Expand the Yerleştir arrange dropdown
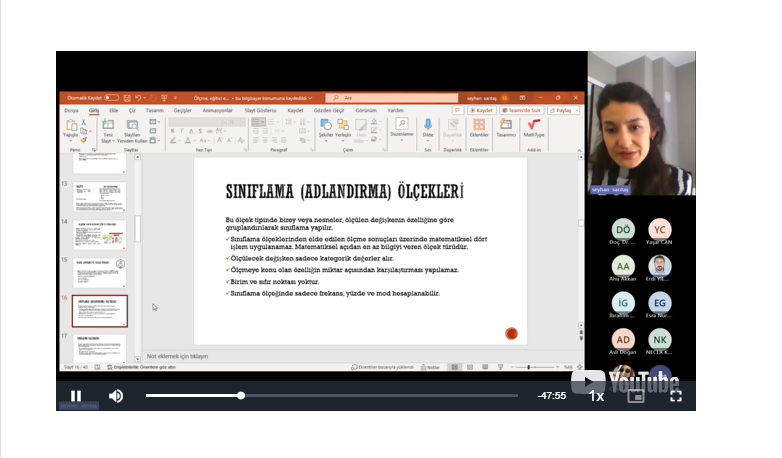Screen dimensions: 782x458 (344, 127)
